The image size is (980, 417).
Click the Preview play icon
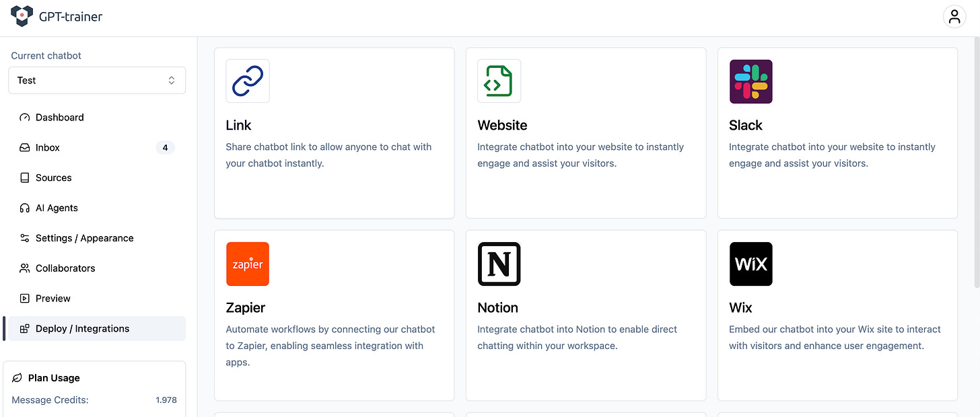(x=25, y=299)
